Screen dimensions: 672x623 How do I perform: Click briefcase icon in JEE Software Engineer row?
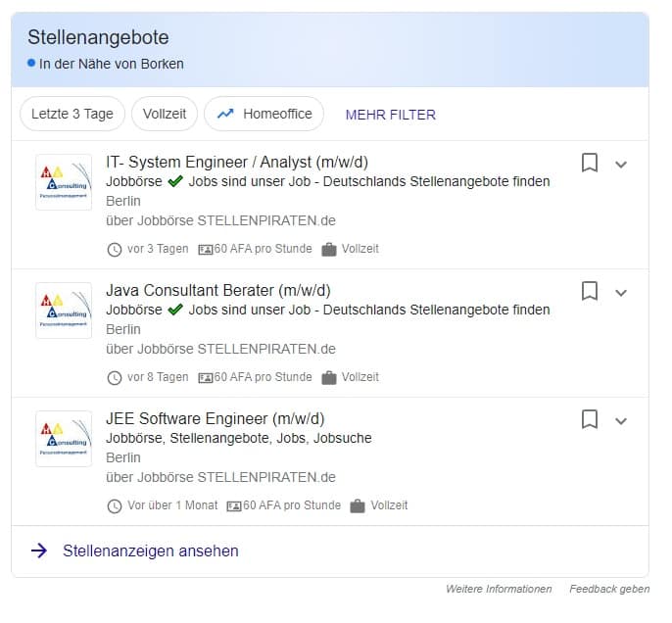click(358, 506)
